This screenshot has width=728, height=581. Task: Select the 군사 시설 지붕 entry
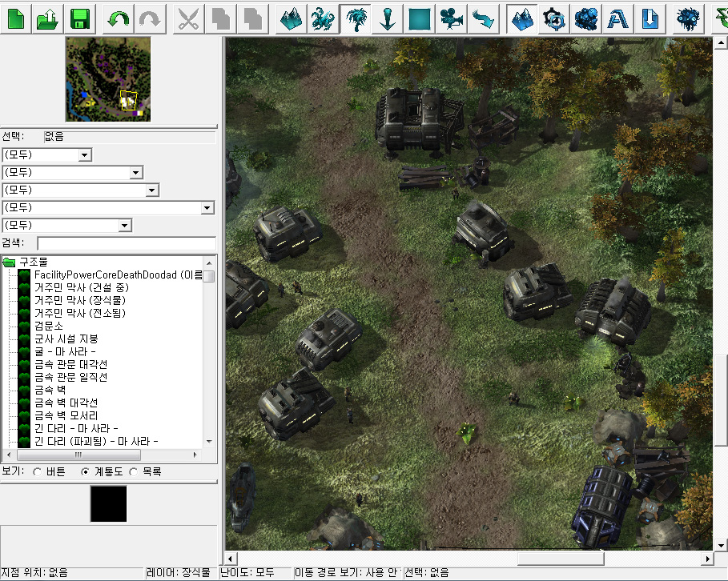tap(66, 339)
